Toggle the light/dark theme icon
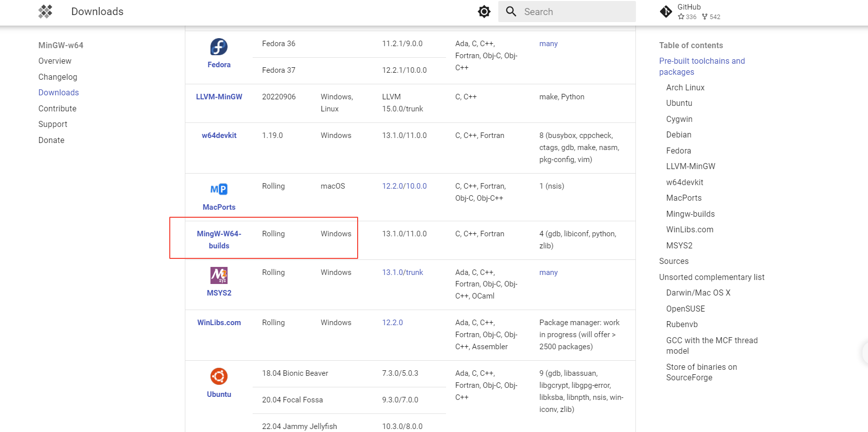 coord(484,12)
